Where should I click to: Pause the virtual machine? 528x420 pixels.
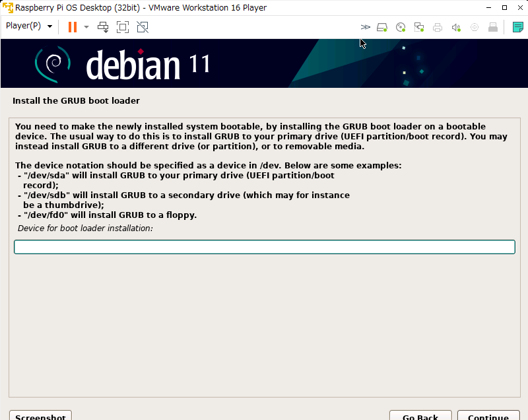pos(73,27)
